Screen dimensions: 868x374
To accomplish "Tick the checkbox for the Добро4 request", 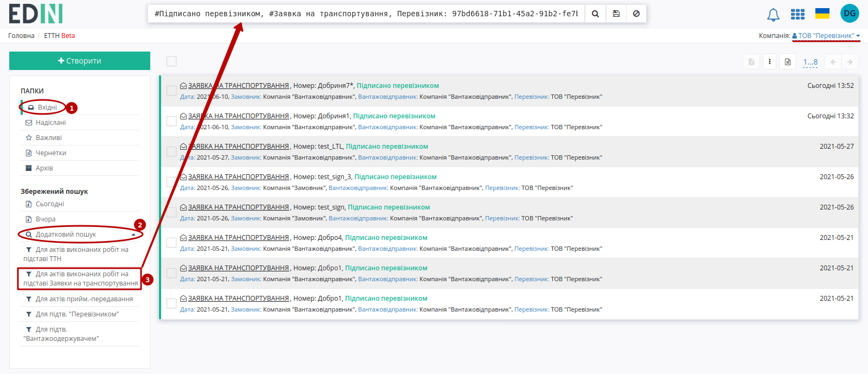I will pyautogui.click(x=171, y=243).
